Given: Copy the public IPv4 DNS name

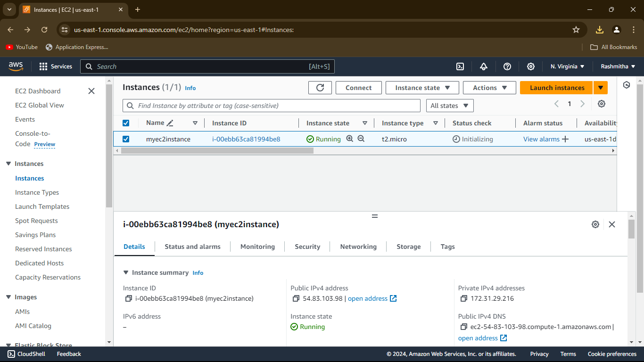Looking at the screenshot, I should (464, 327).
